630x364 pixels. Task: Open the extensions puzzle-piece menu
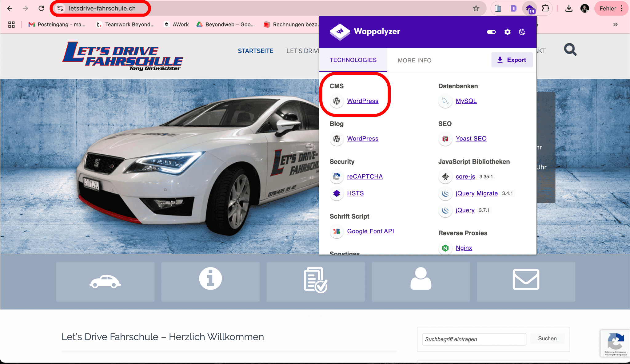pyautogui.click(x=545, y=8)
